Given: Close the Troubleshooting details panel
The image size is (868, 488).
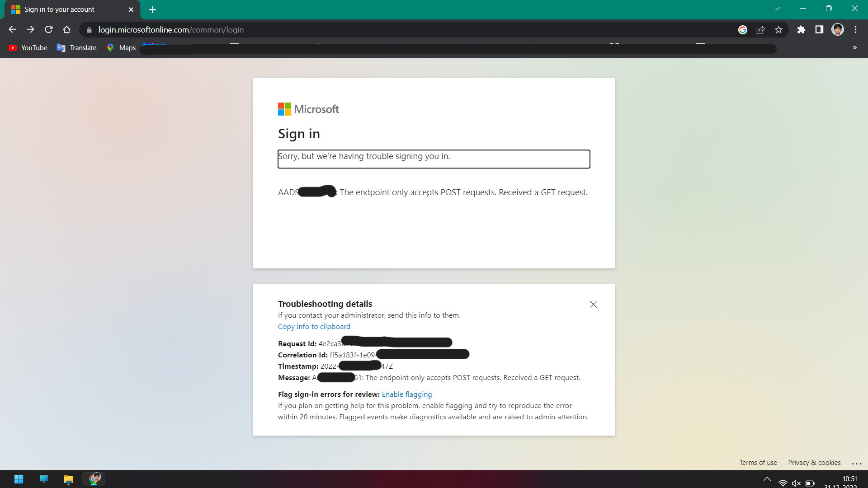Looking at the screenshot, I should (x=593, y=305).
